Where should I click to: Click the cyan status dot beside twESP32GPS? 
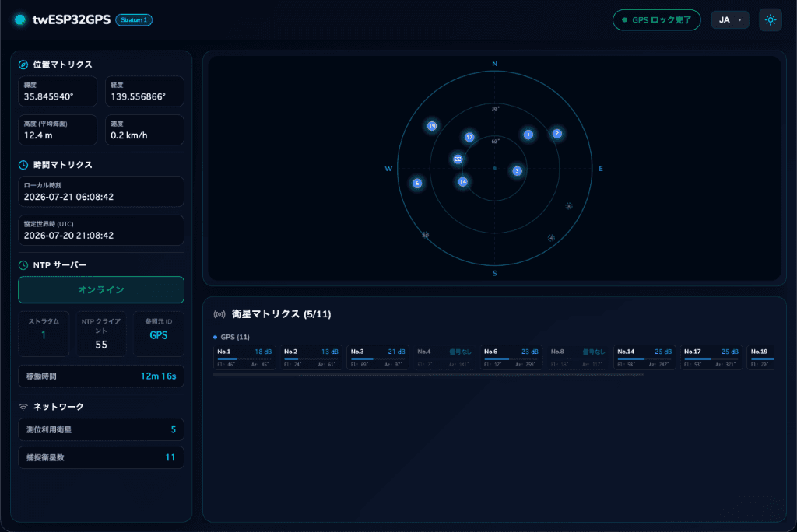tap(20, 19)
